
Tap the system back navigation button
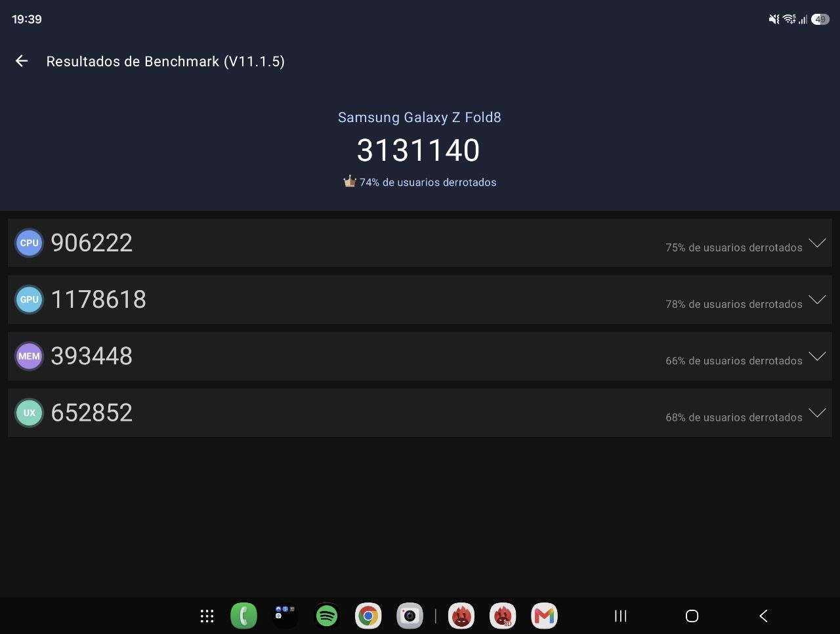pyautogui.click(x=763, y=616)
